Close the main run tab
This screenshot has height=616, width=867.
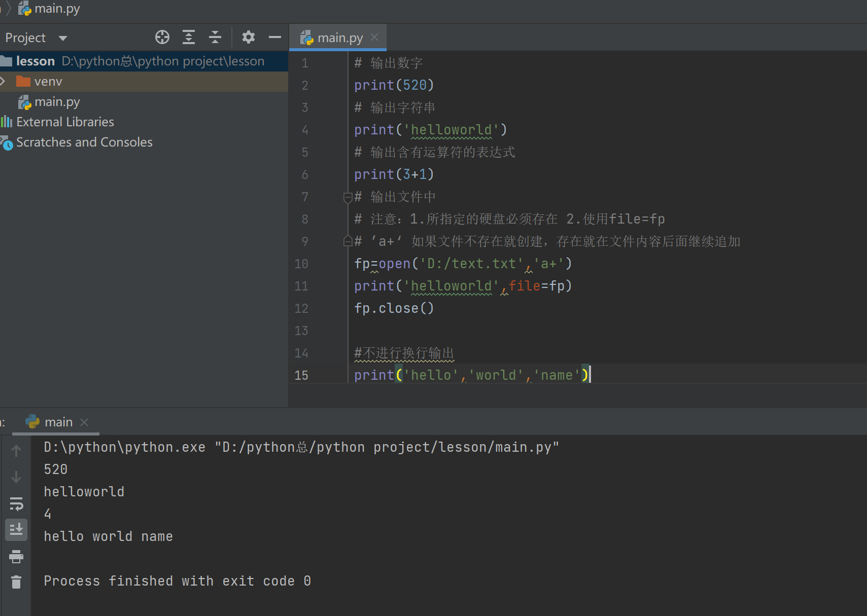(x=84, y=422)
